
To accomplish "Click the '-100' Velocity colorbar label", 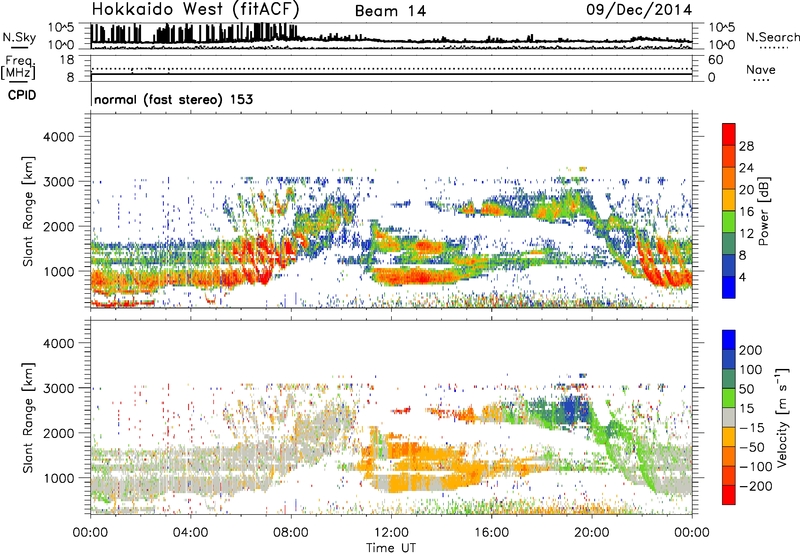I will click(755, 467).
